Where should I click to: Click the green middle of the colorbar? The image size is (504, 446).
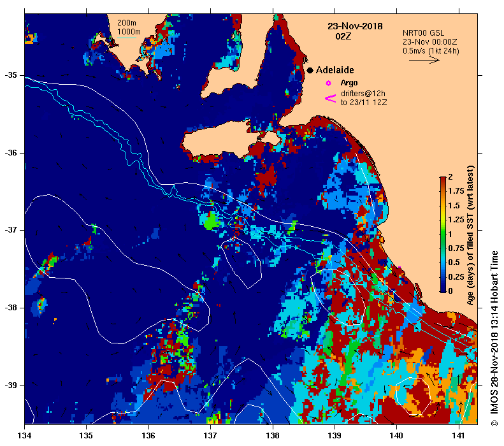[x=443, y=234]
